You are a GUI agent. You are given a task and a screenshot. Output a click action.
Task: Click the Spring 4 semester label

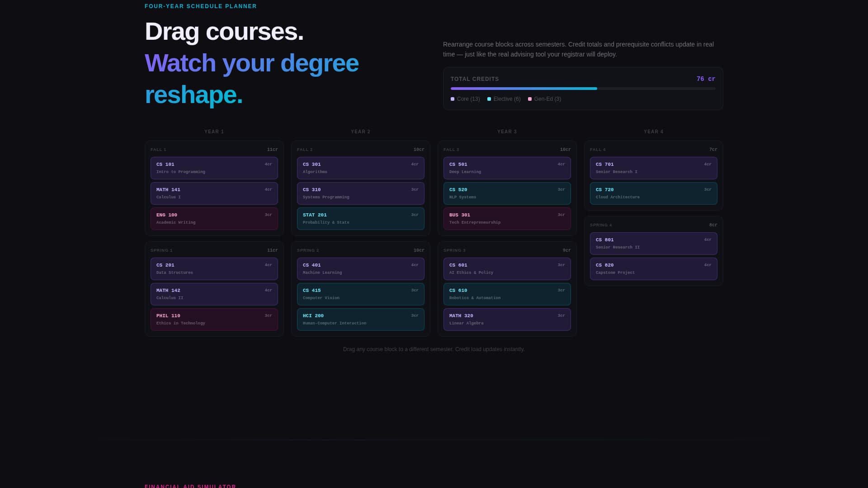pyautogui.click(x=601, y=225)
